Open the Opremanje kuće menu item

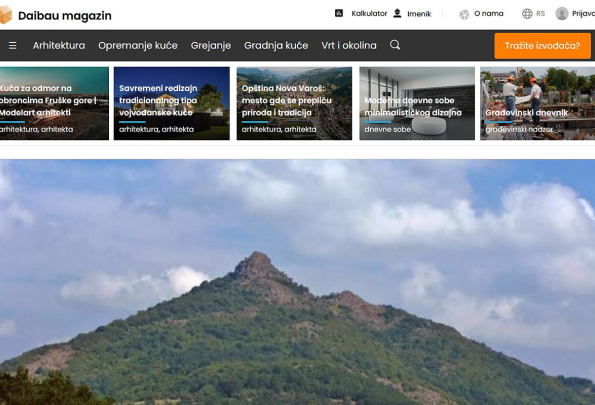click(x=138, y=46)
